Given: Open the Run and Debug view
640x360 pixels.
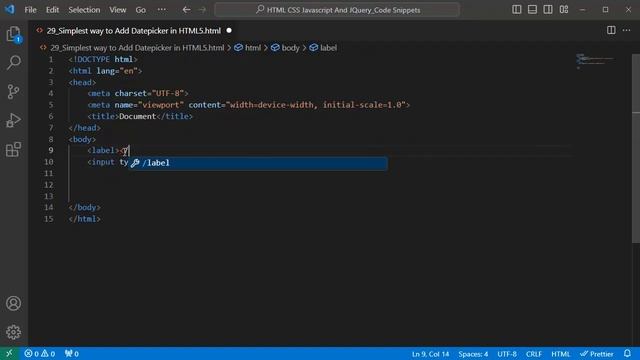Looking at the screenshot, I should tap(13, 120).
